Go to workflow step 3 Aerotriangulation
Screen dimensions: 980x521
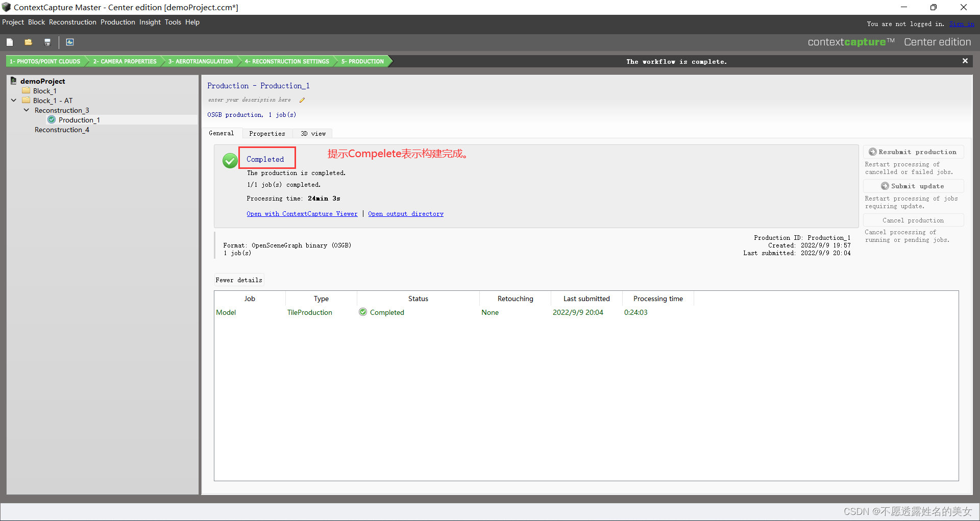pos(201,61)
